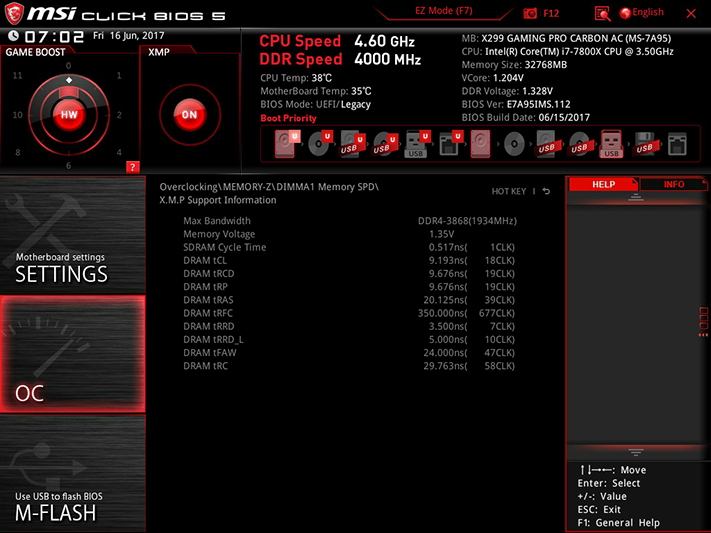Image resolution: width=711 pixels, height=533 pixels.
Task: Click the back arrow next to HOT KEY
Action: coord(546,191)
